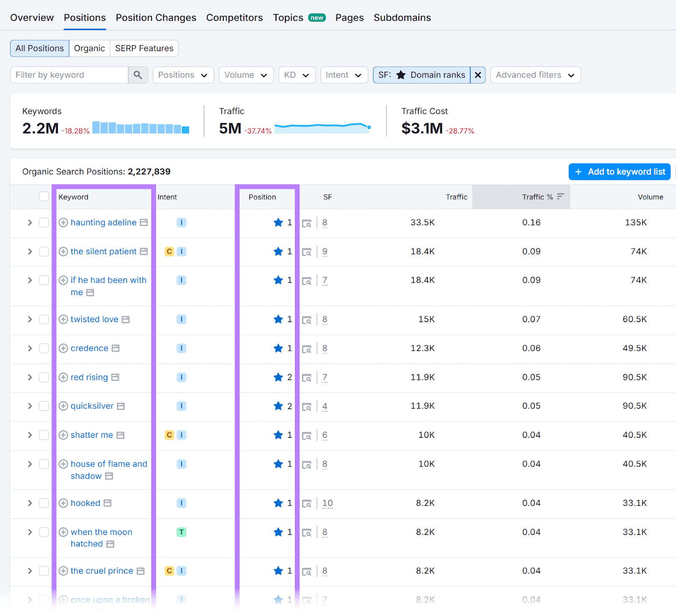This screenshot has height=616, width=676.
Task: Click the keyword search magnifier icon
Action: pyautogui.click(x=138, y=75)
